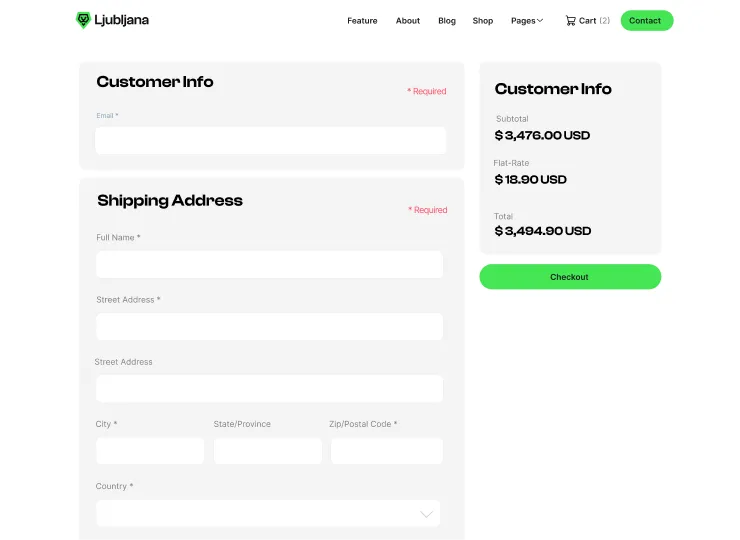
Task: Click the Country * label
Action: click(x=114, y=486)
